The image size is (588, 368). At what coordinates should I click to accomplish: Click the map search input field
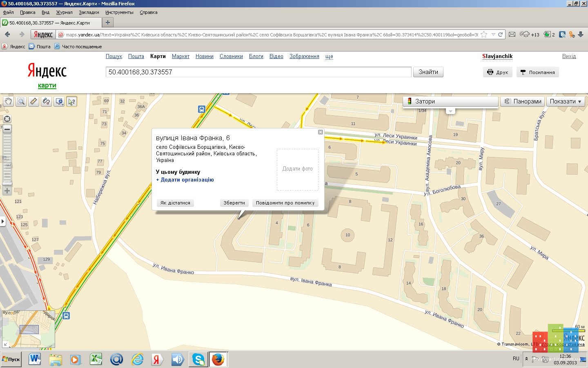258,72
